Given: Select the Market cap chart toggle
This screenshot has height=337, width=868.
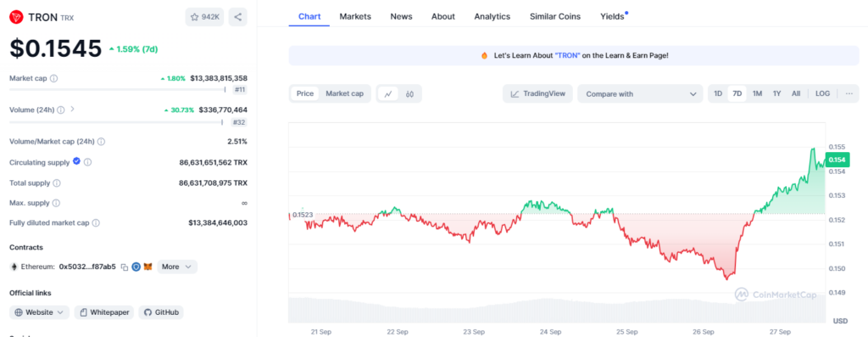Looking at the screenshot, I should tap(344, 93).
